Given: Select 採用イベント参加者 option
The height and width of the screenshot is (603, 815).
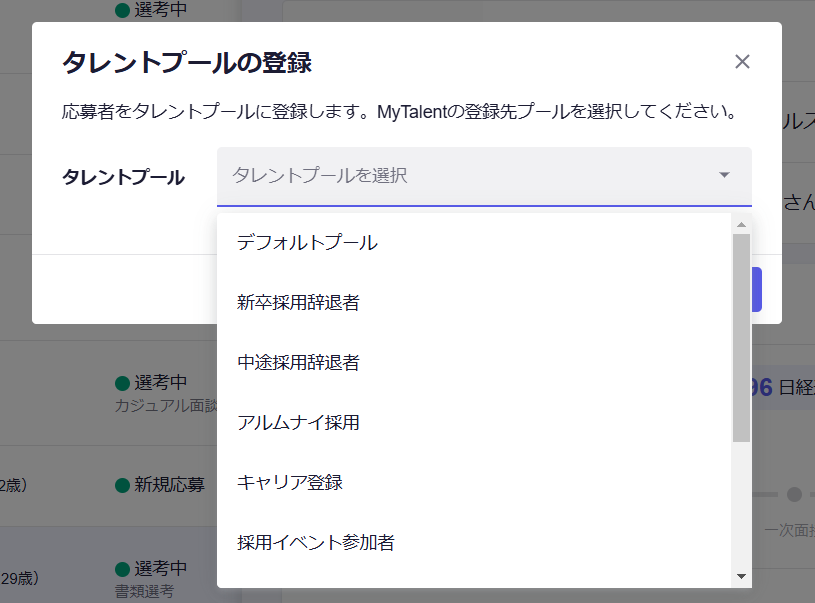Looking at the screenshot, I should pos(316,542).
